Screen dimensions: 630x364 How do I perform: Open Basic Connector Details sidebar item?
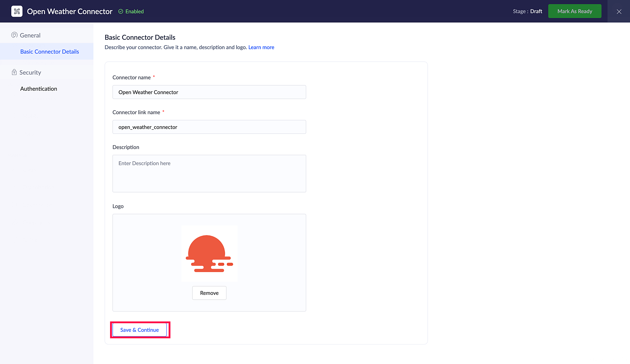click(49, 52)
